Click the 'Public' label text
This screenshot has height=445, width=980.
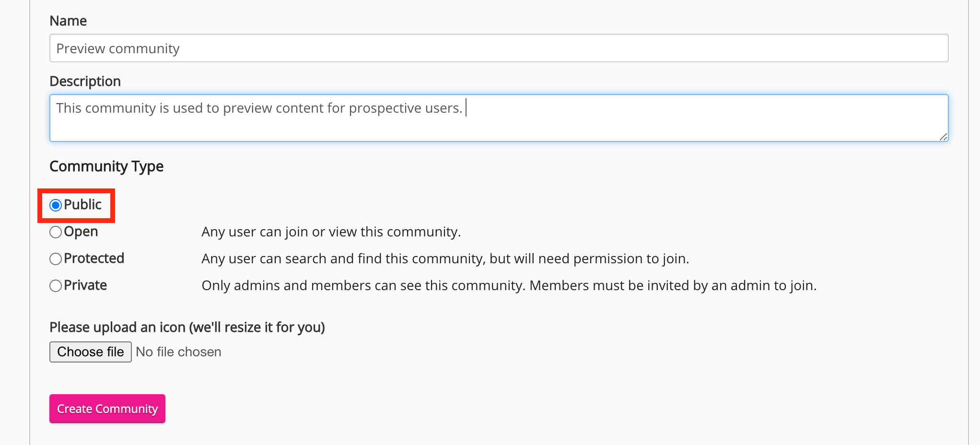82,205
